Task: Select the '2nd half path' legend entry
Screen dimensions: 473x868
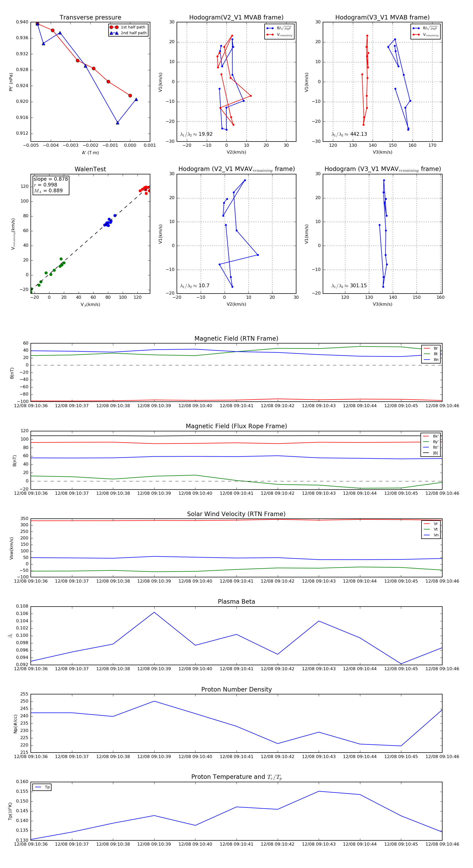Action: tap(128, 33)
